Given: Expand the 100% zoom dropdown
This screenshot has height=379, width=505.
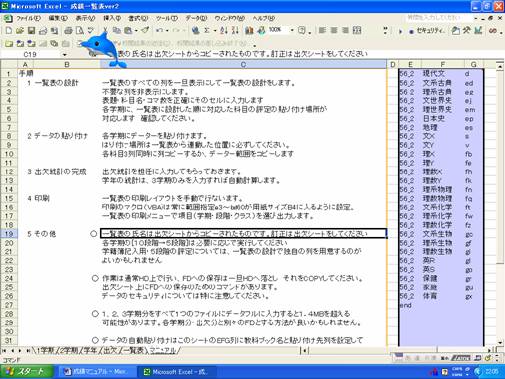Looking at the screenshot, I should 292,30.
